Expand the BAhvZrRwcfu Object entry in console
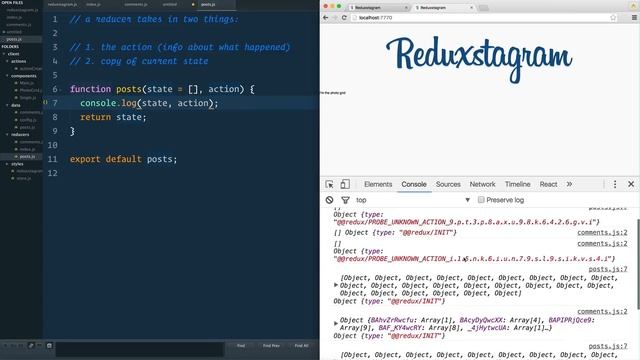This screenshot has height=360, width=640. click(336, 324)
